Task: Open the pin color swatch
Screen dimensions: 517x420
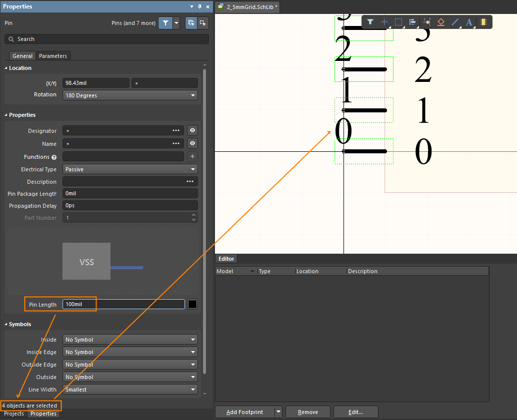Action: point(192,304)
